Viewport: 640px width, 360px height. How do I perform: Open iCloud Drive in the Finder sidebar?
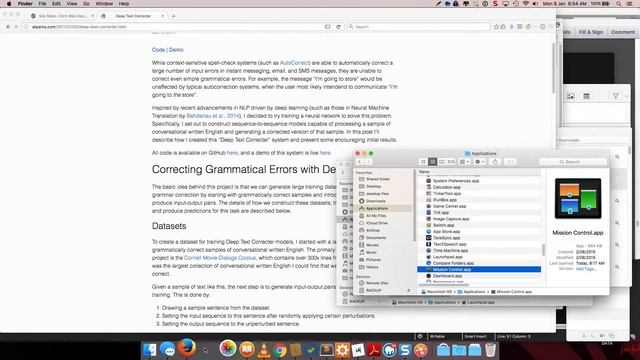pos(377,223)
